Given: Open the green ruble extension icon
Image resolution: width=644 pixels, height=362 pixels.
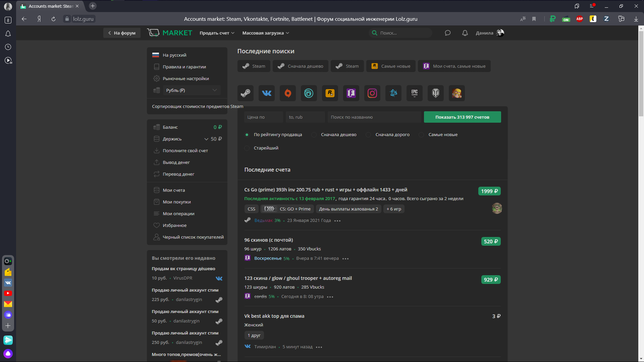Looking at the screenshot, I should [553, 19].
